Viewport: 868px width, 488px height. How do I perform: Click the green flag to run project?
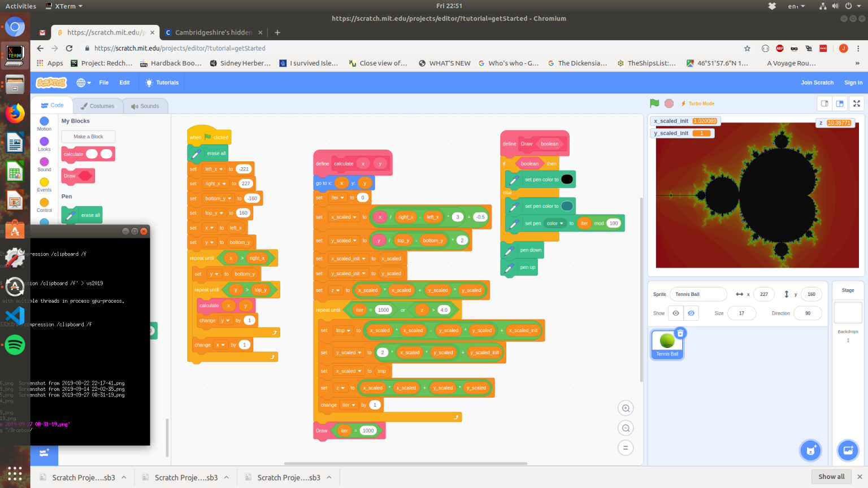pos(654,103)
